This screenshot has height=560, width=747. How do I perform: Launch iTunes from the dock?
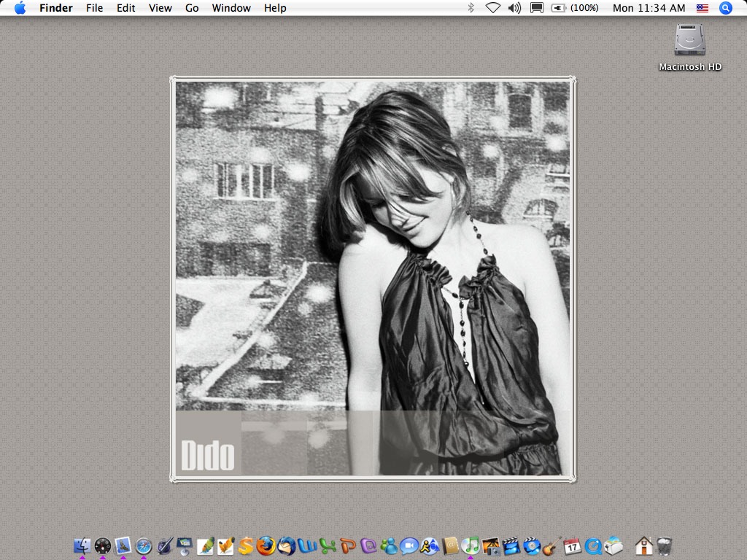(471, 545)
